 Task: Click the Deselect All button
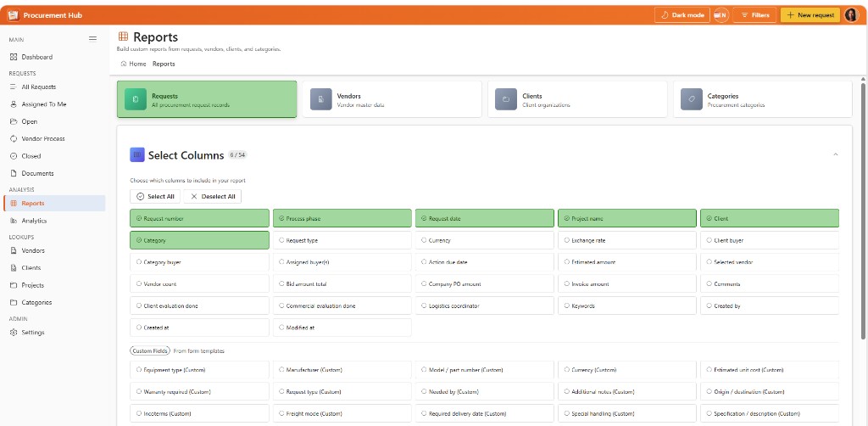213,197
